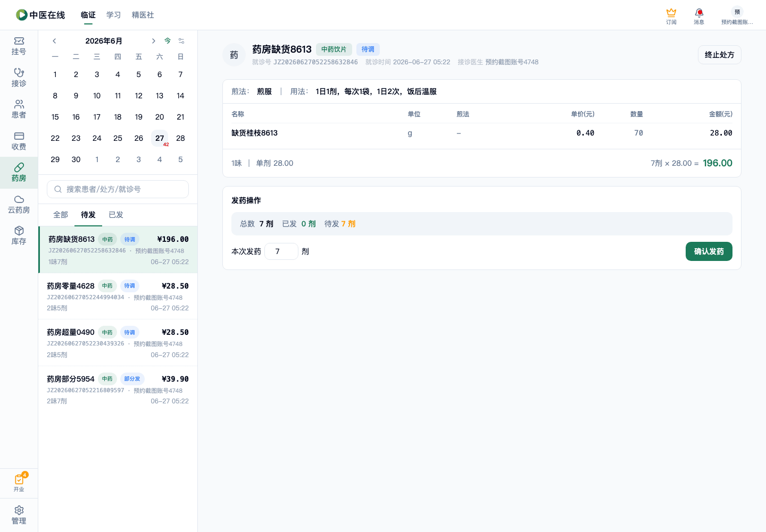Screen dimensions: 766x532
Task: Go to 挂号 in the sidebar
Action: click(19, 46)
